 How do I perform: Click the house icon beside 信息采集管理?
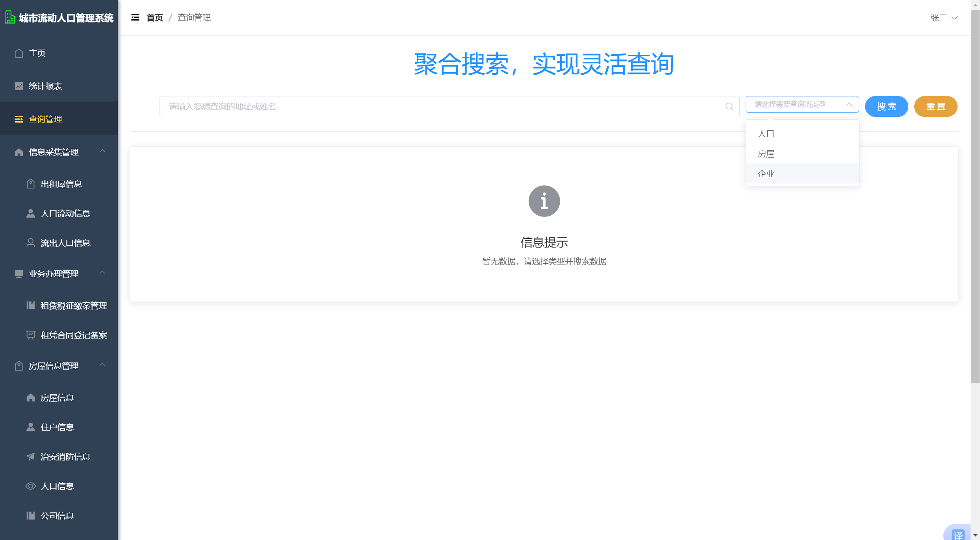tap(19, 152)
